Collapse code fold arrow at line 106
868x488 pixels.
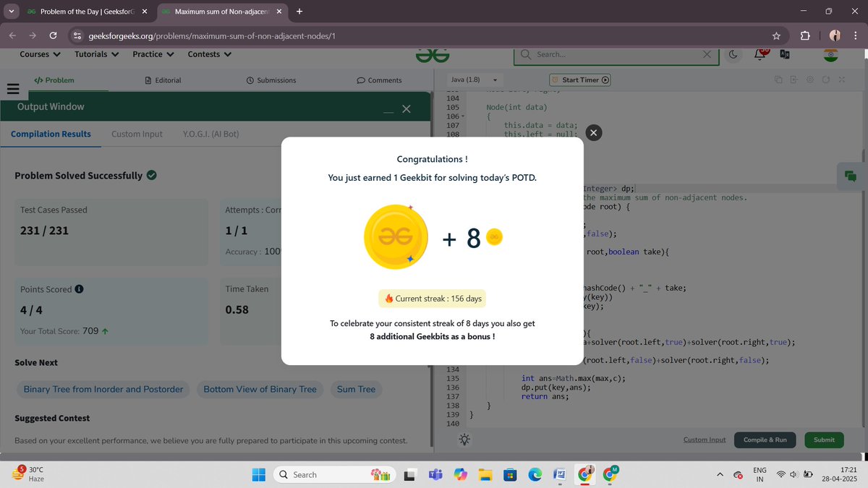pyautogui.click(x=463, y=116)
